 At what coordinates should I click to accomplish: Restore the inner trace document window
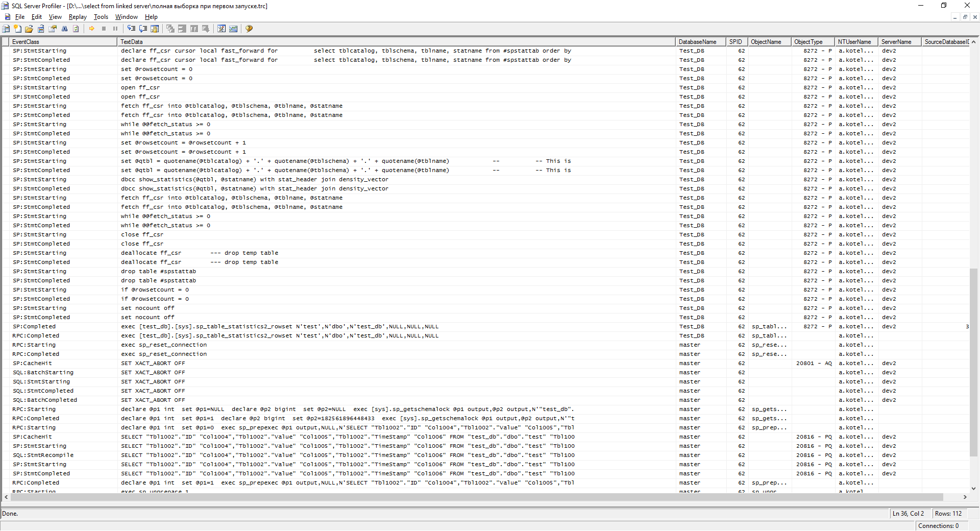click(965, 17)
